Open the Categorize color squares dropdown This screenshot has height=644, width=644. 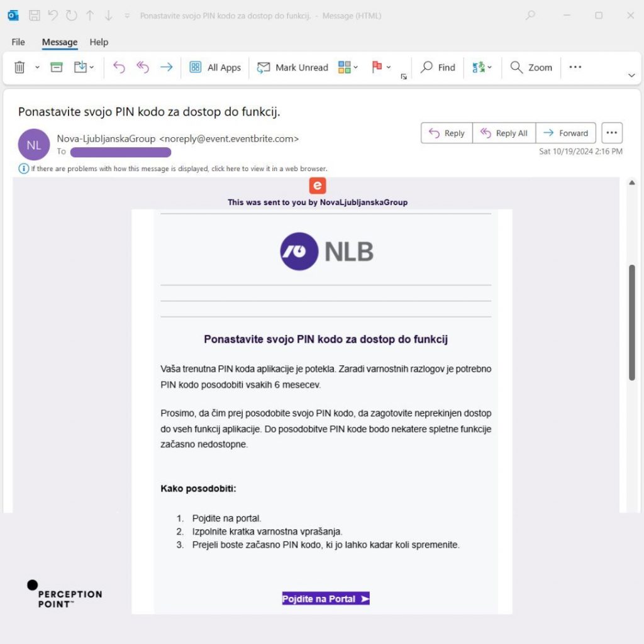[347, 67]
